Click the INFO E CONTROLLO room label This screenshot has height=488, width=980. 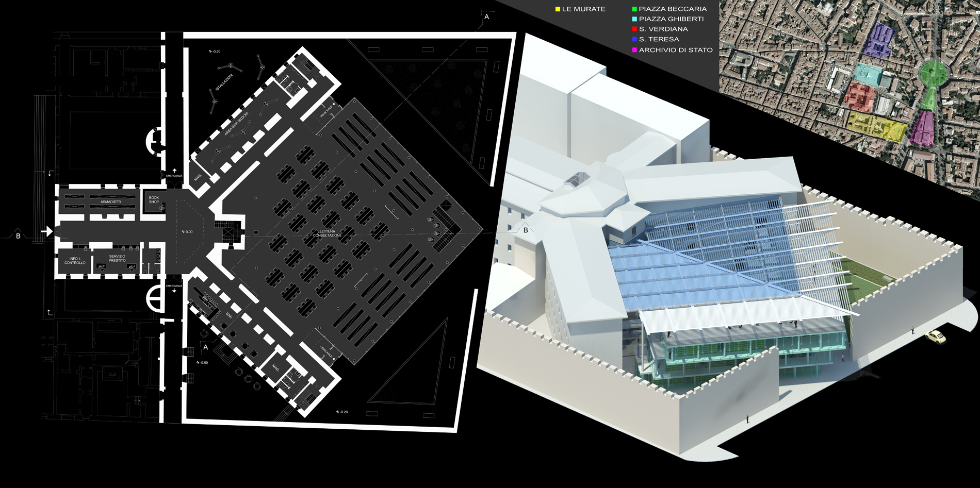(75, 261)
